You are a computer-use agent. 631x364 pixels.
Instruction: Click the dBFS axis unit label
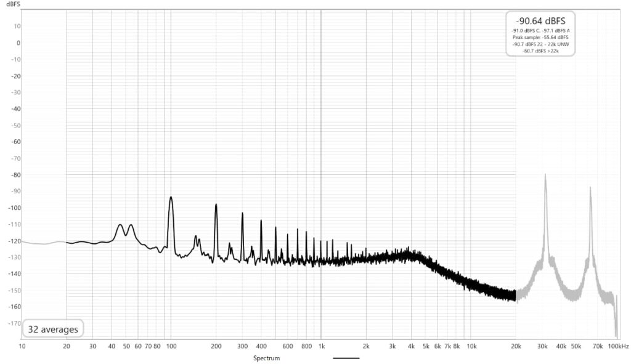[14, 4]
